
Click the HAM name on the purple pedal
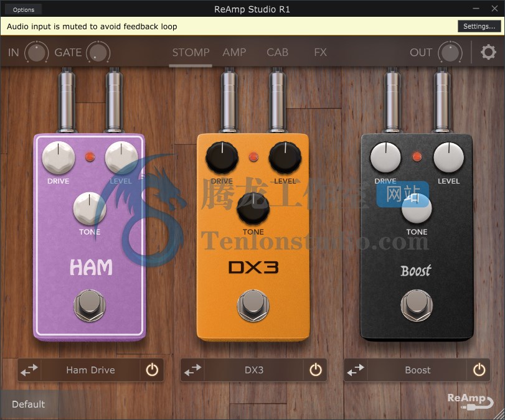91,268
